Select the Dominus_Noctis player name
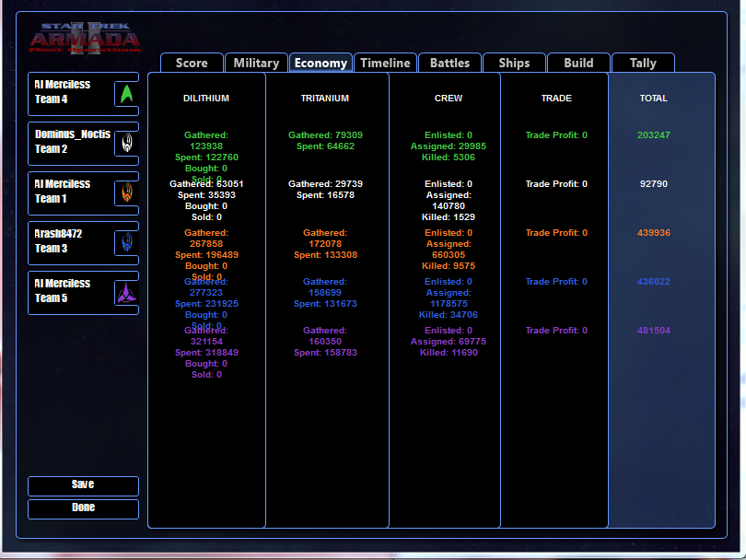This screenshot has height=560, width=746. (x=72, y=134)
